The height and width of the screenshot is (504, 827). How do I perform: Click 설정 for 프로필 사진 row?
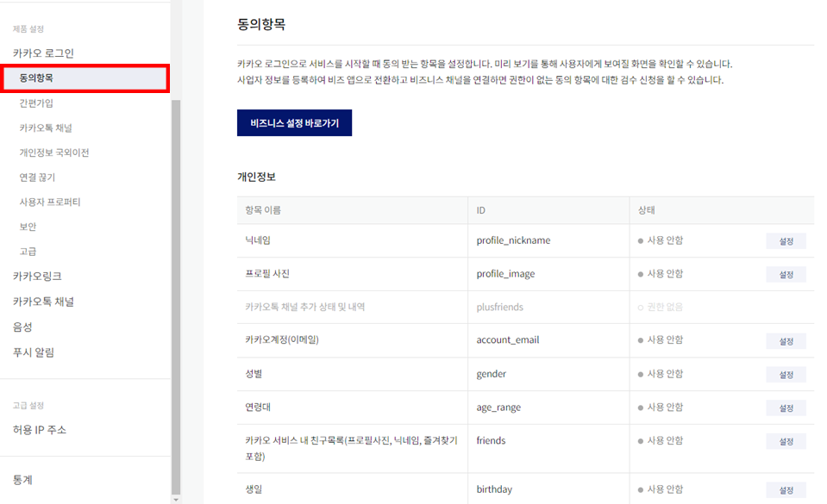coord(786,275)
